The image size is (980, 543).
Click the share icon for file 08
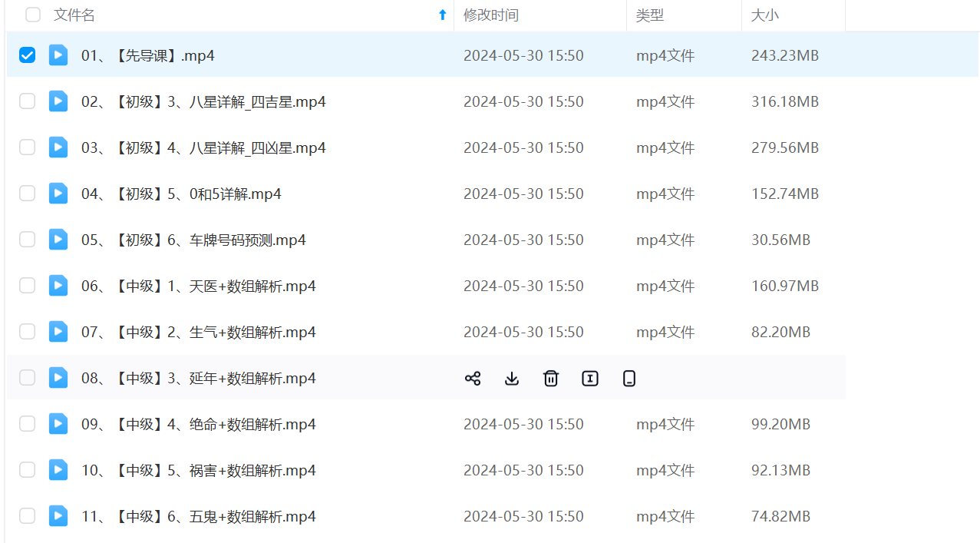point(473,378)
